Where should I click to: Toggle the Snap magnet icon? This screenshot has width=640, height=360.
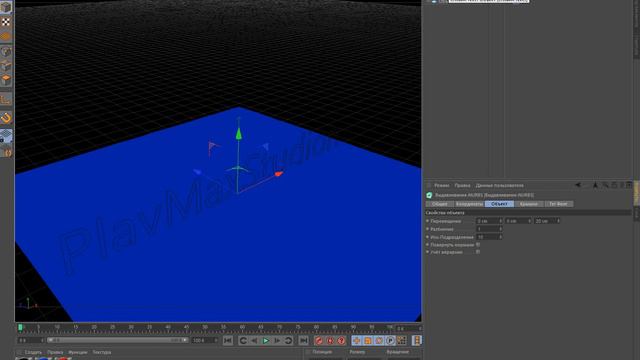(6, 118)
